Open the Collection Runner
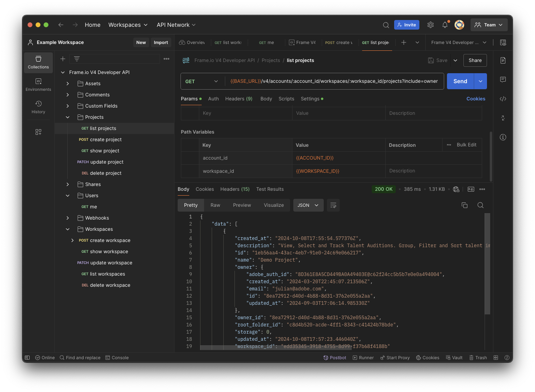535x392 pixels. [x=363, y=357]
